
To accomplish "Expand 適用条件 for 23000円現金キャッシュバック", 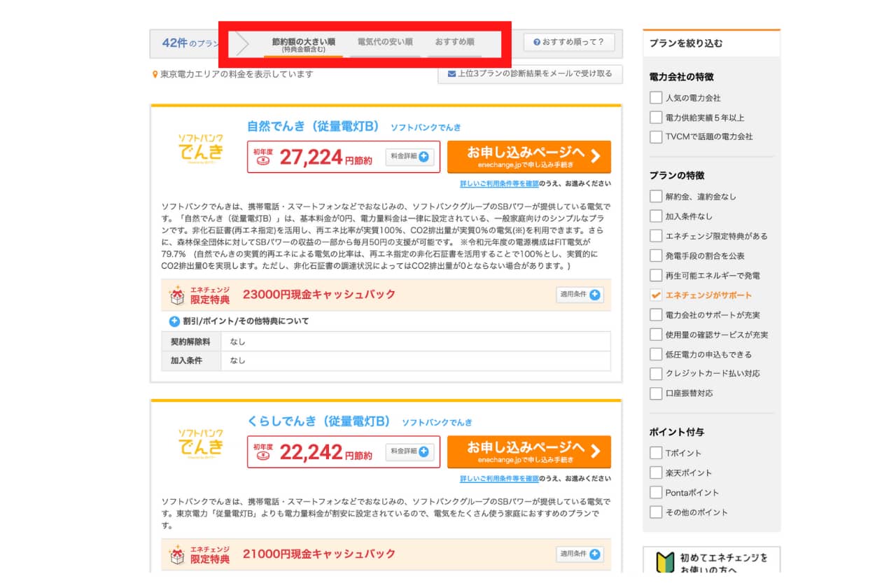I will click(580, 295).
